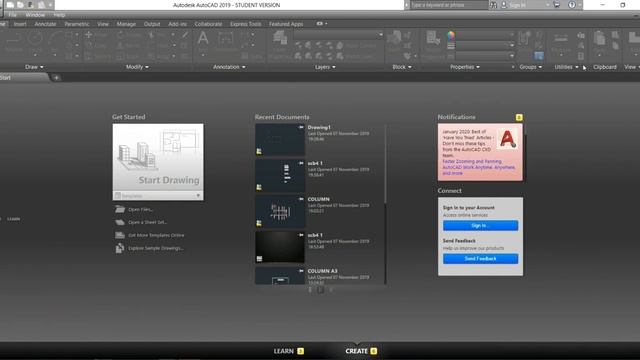Open the layer name combo box in Layers panel
Screen dimensions: 640x360
click(x=338, y=35)
